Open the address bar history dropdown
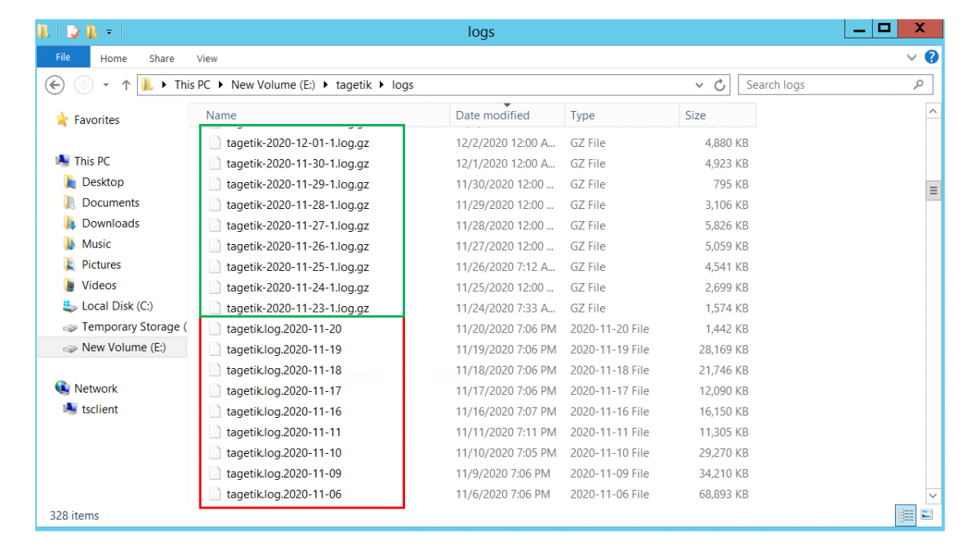Screen dimensions: 980x551 point(699,85)
